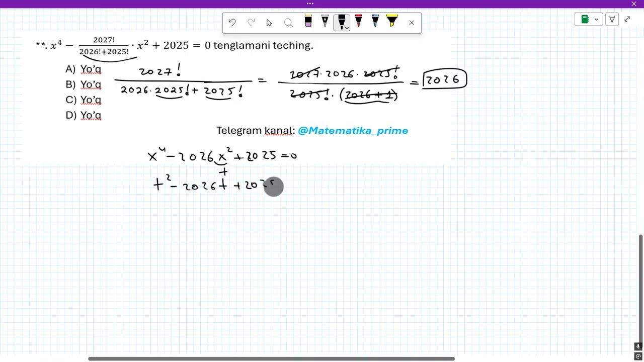This screenshot has height=362, width=644.
Task: Pick the text pen with letter A
Action: [x=325, y=21]
